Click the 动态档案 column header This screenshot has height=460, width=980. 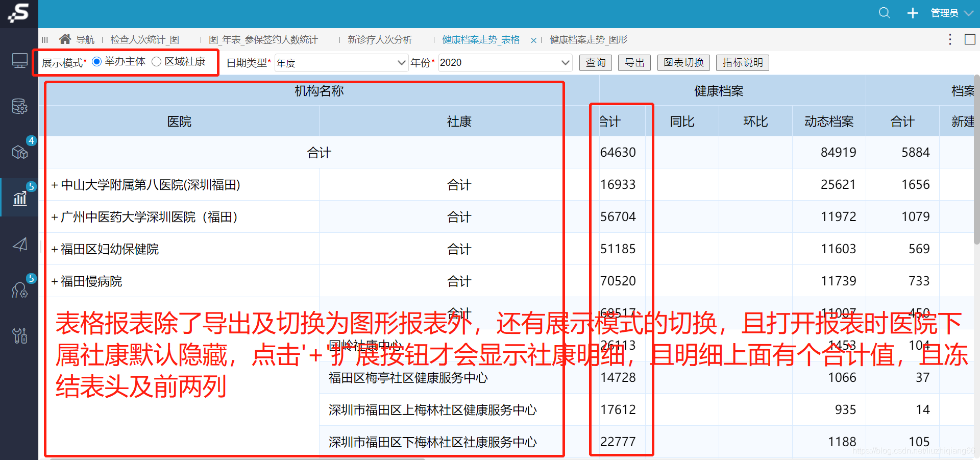click(x=829, y=122)
